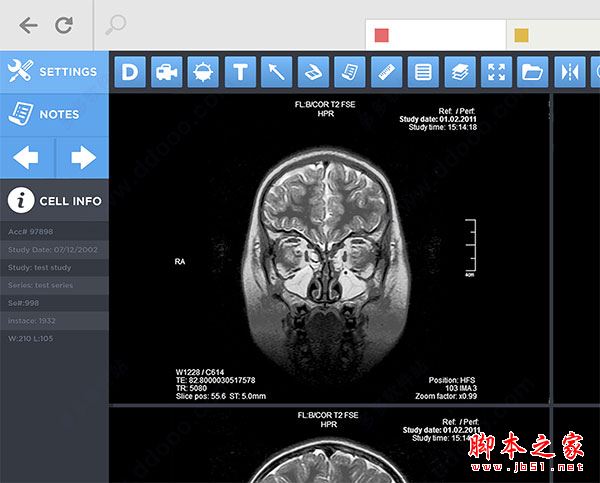
Task: Go to next image with right arrow
Action: [x=83, y=157]
